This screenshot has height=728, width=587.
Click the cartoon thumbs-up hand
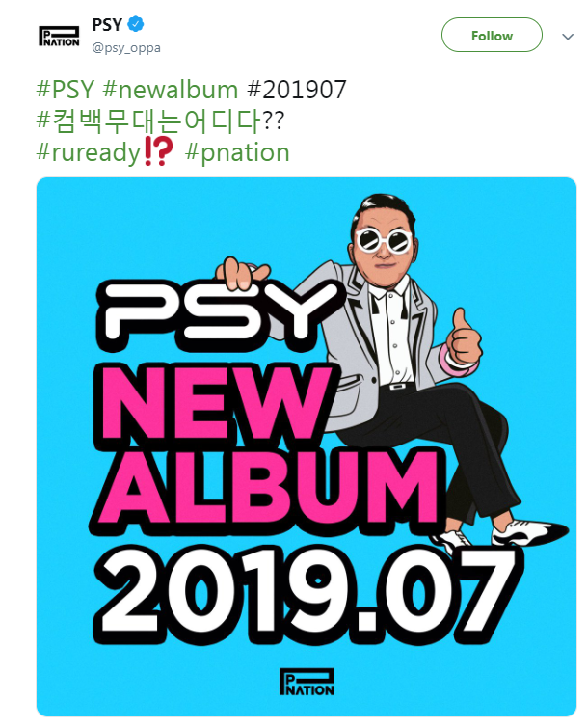click(465, 337)
